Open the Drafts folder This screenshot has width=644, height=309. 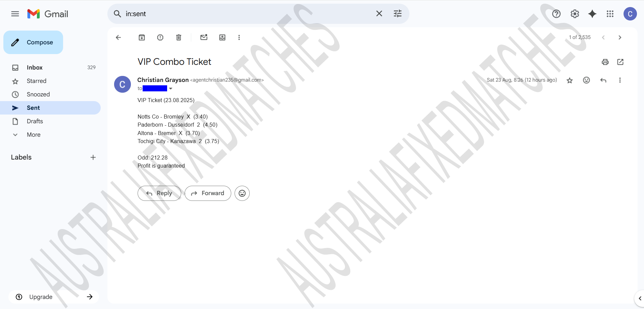50,121
